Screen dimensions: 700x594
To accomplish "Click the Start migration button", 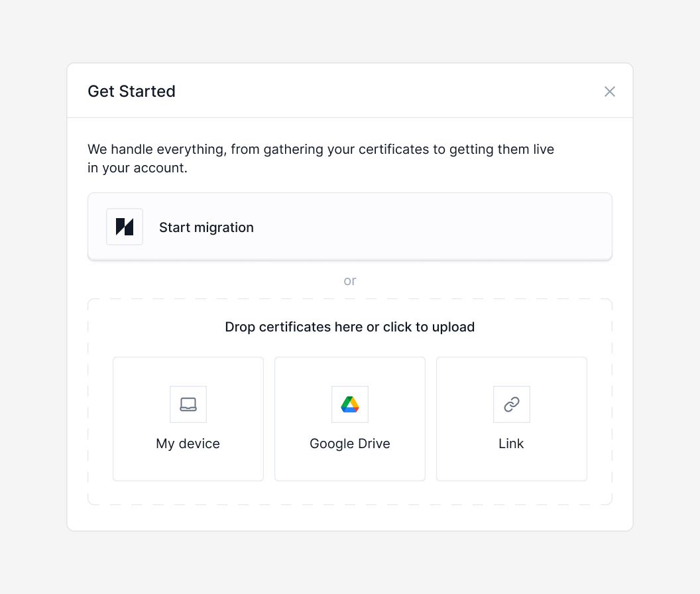I will (x=350, y=227).
